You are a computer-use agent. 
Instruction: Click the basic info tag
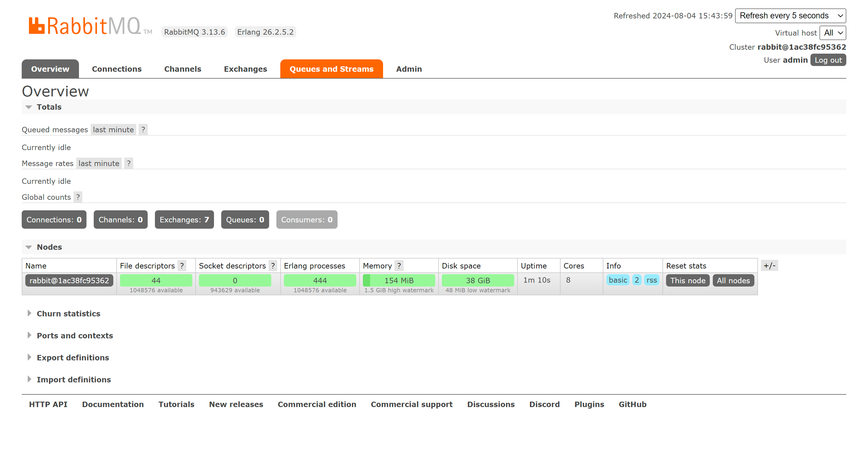click(618, 280)
